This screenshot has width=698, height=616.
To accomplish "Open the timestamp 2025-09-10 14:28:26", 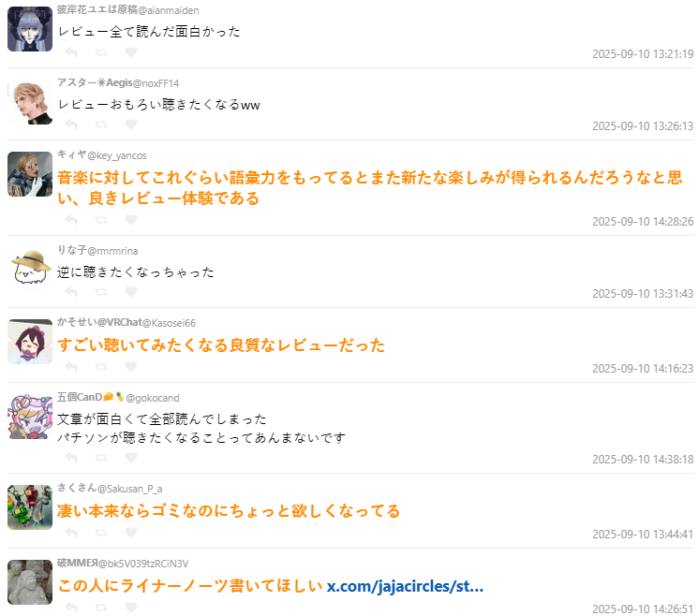I will [x=643, y=222].
